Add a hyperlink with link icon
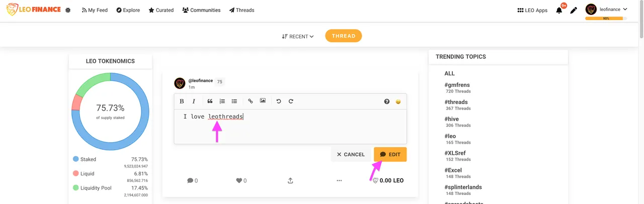The image size is (644, 204). [251, 101]
